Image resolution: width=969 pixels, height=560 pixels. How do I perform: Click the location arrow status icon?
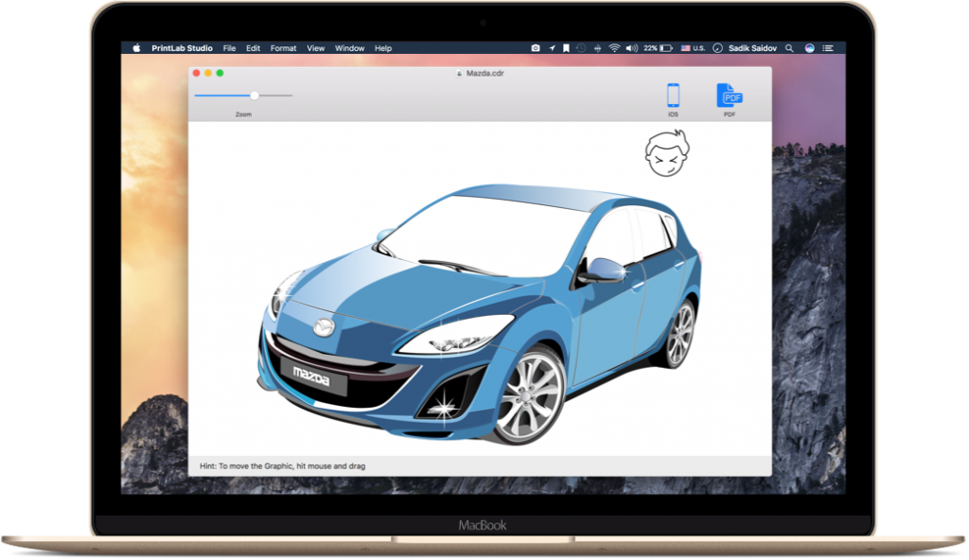coord(552,47)
